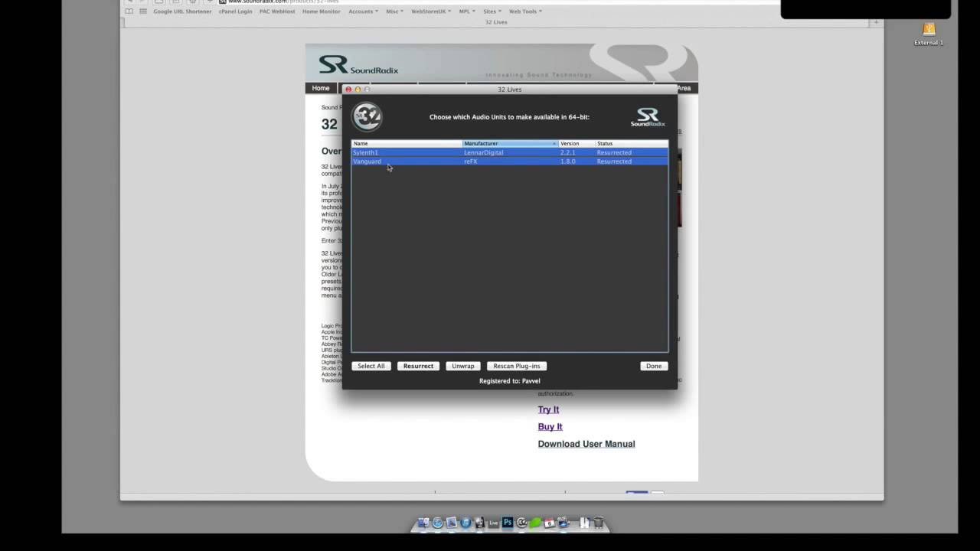Viewport: 980px width, 551px height.
Task: Open the Buy It link
Action: point(550,426)
